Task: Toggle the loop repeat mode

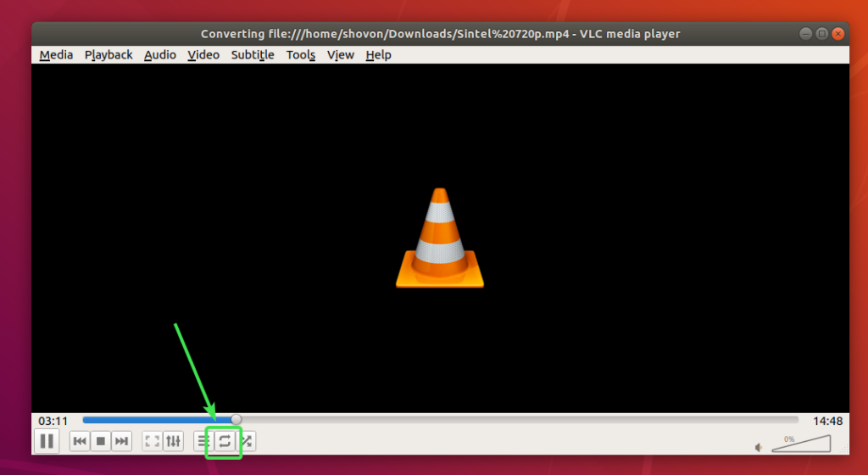Action: tap(225, 441)
